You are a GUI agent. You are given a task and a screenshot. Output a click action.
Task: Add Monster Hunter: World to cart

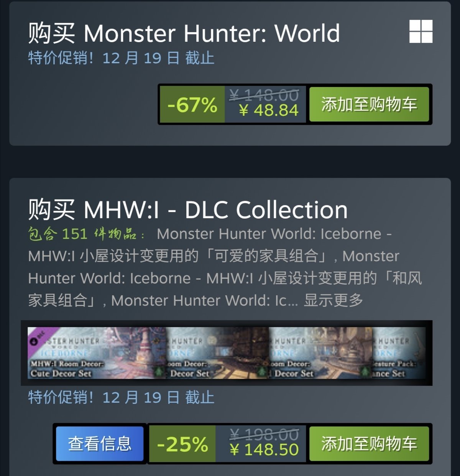369,104
